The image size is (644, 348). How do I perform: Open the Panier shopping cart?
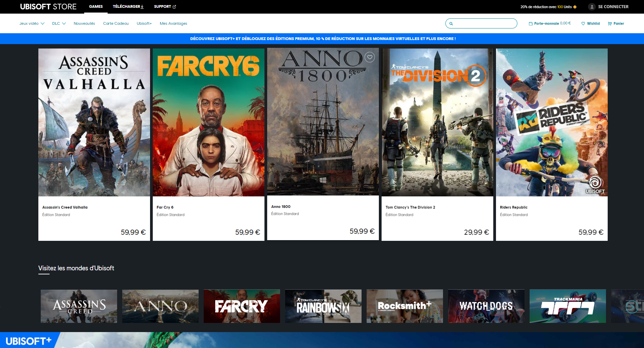(x=610, y=24)
